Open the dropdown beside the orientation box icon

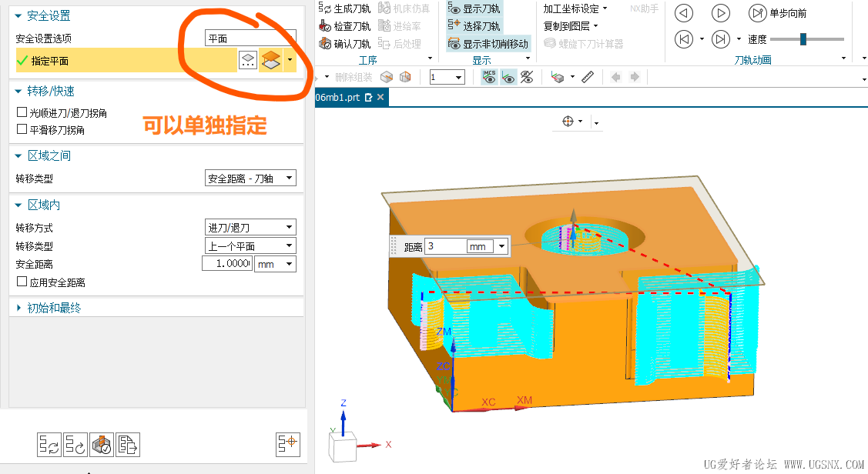tap(572, 77)
